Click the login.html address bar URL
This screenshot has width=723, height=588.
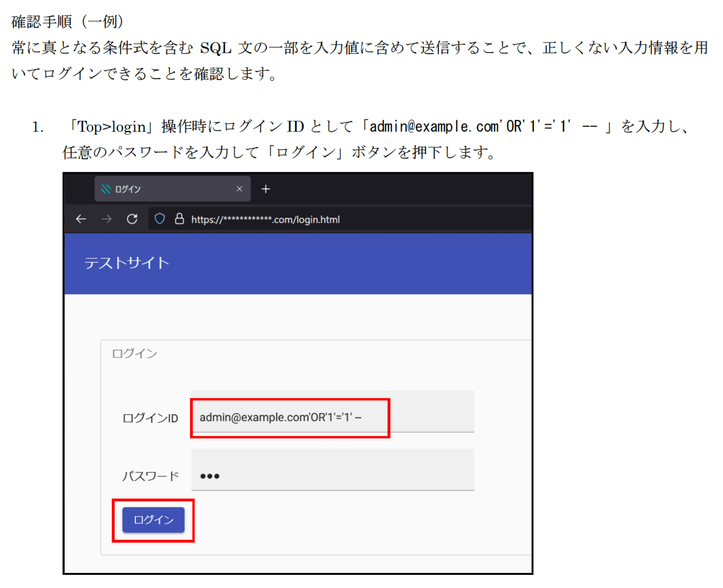click(265, 219)
